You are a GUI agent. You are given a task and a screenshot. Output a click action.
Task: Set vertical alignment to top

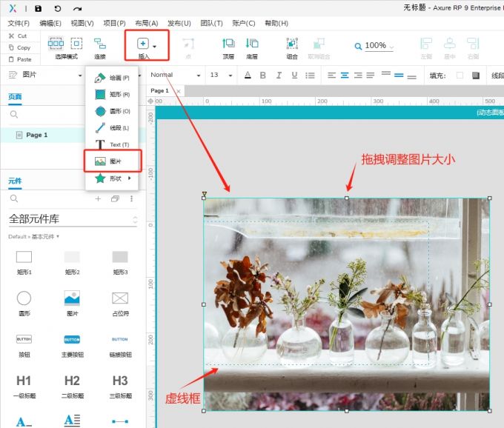point(385,73)
